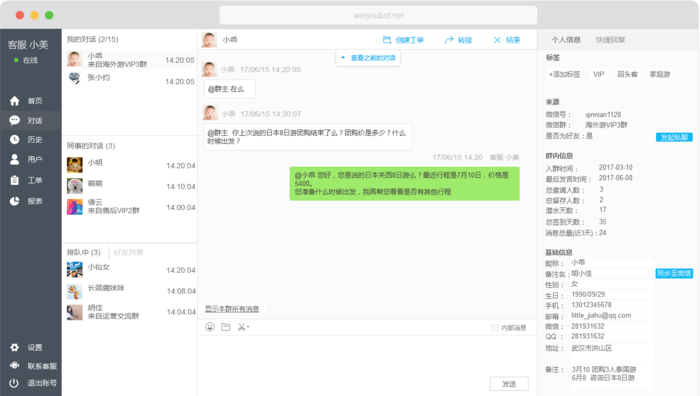Viewport: 700px width, 396px height.
Task: Click the 发送 send button
Action: tap(509, 384)
